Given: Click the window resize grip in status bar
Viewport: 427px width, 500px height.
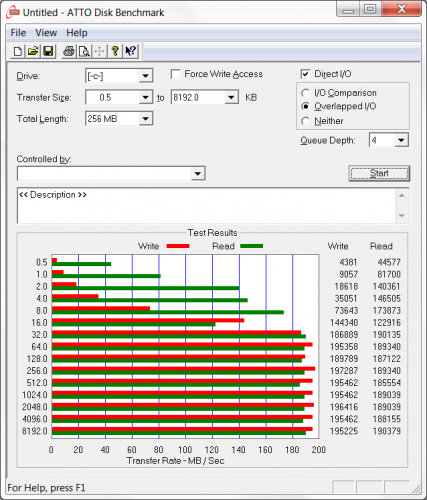Looking at the screenshot, I should click(416, 489).
